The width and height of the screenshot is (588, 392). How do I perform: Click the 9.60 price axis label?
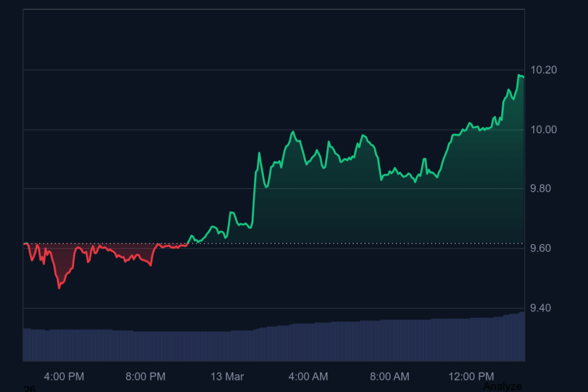(543, 249)
